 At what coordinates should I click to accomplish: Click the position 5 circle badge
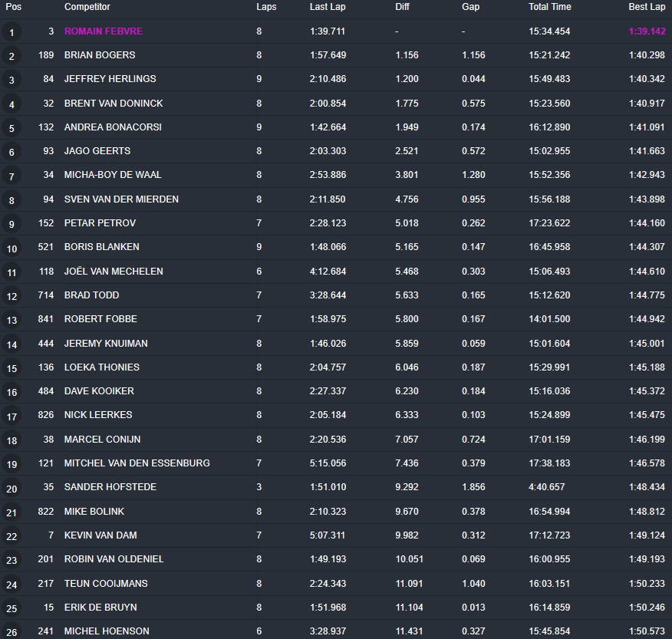[12, 128]
